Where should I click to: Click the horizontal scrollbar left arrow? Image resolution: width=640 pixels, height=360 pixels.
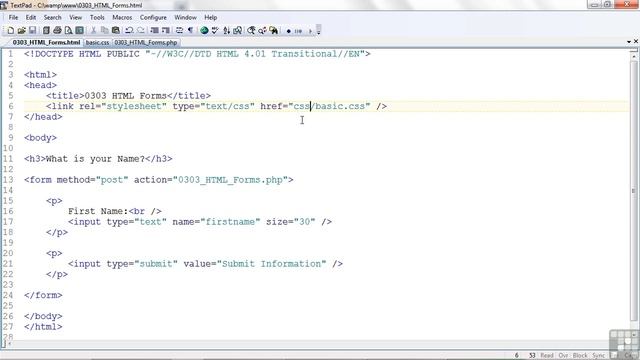[x=10, y=344]
